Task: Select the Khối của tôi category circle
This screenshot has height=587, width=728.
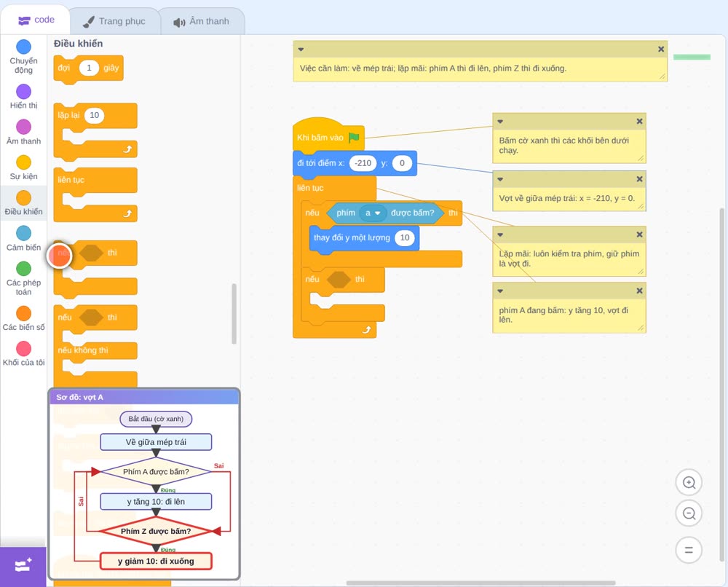Action: (x=24, y=348)
